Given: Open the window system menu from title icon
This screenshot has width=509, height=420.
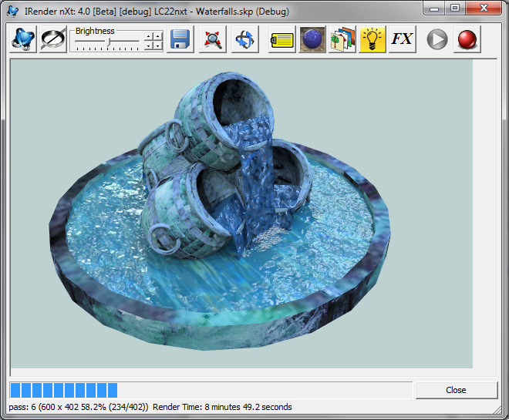Looking at the screenshot, I should pyautogui.click(x=13, y=9).
